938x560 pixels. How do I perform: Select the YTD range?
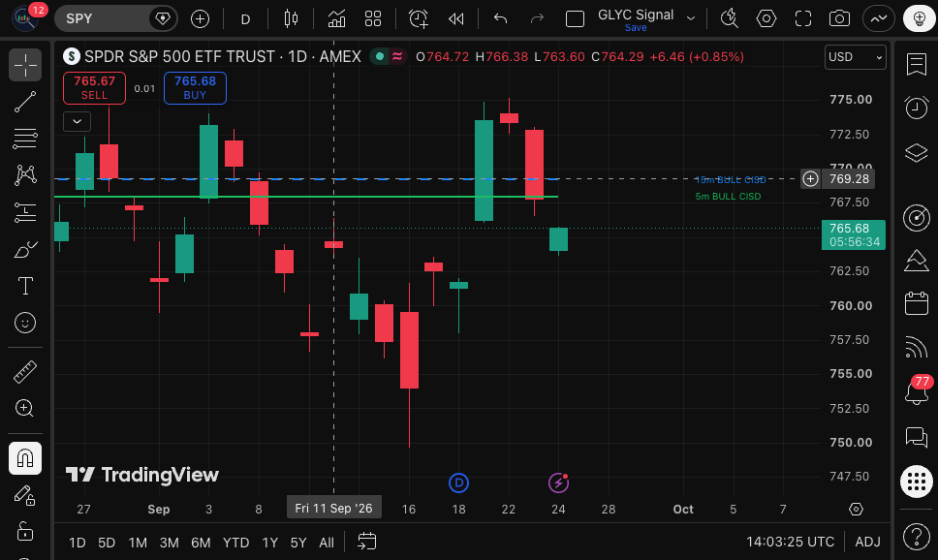click(235, 543)
